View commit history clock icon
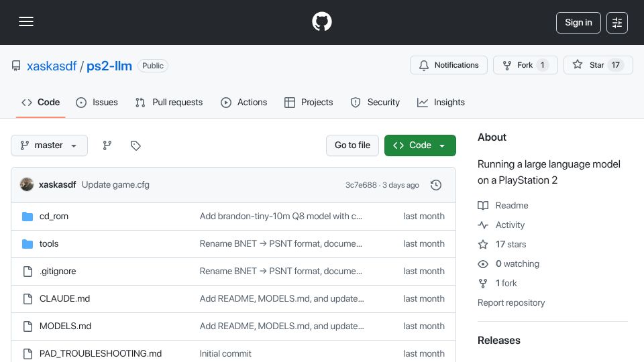This screenshot has height=362, width=644. (x=436, y=185)
